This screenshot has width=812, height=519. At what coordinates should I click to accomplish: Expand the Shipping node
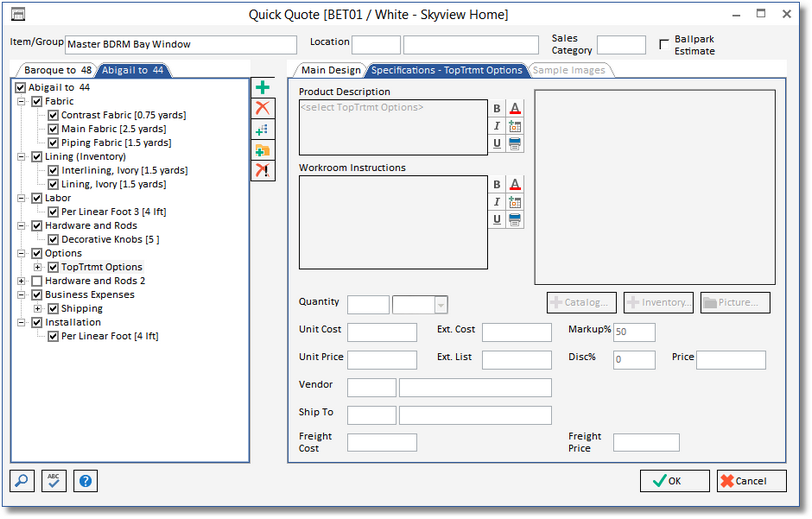37,309
